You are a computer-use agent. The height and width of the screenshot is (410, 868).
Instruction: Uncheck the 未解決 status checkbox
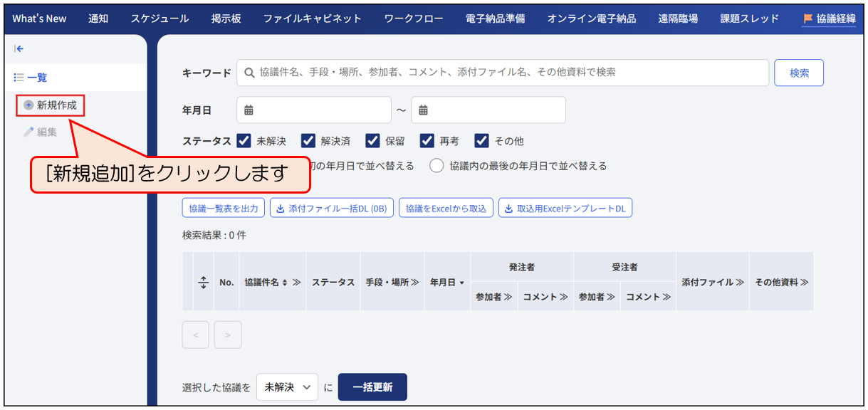244,140
